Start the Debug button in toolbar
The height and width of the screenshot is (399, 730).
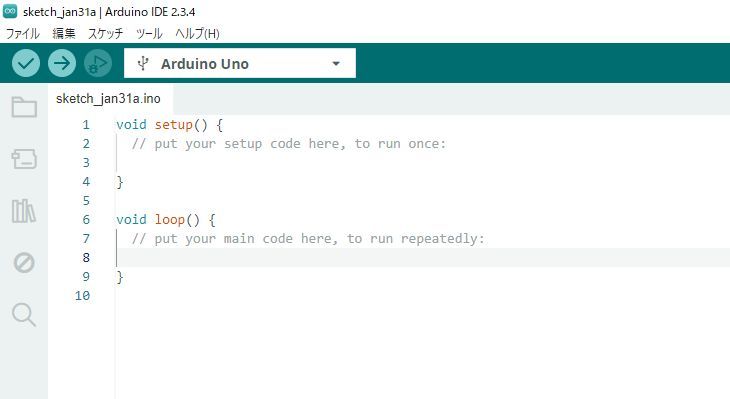tap(98, 63)
